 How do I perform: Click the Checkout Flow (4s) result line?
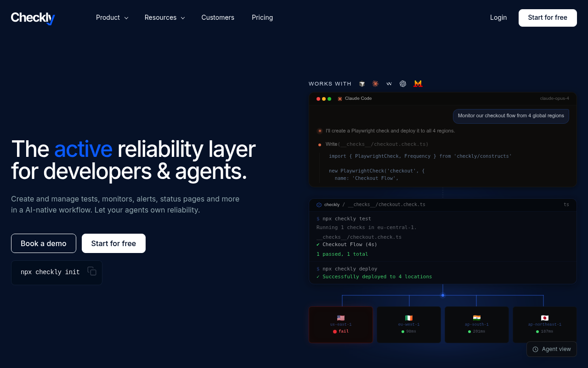click(x=347, y=245)
